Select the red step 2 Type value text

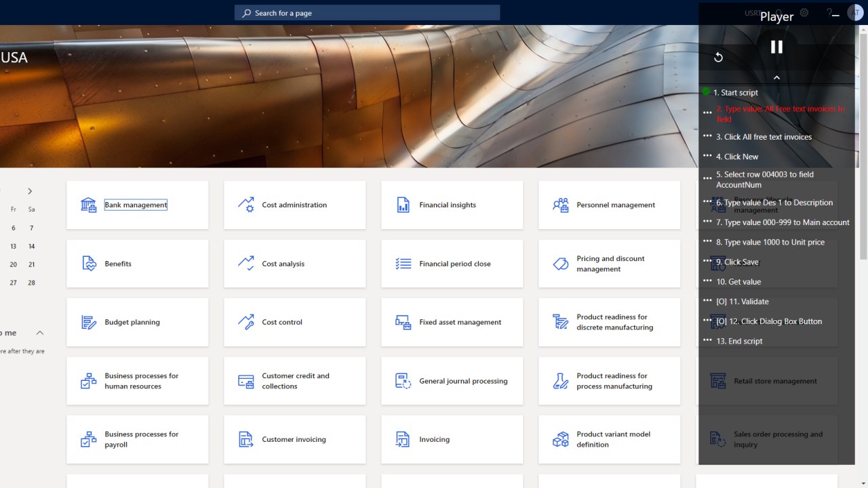[x=781, y=114]
